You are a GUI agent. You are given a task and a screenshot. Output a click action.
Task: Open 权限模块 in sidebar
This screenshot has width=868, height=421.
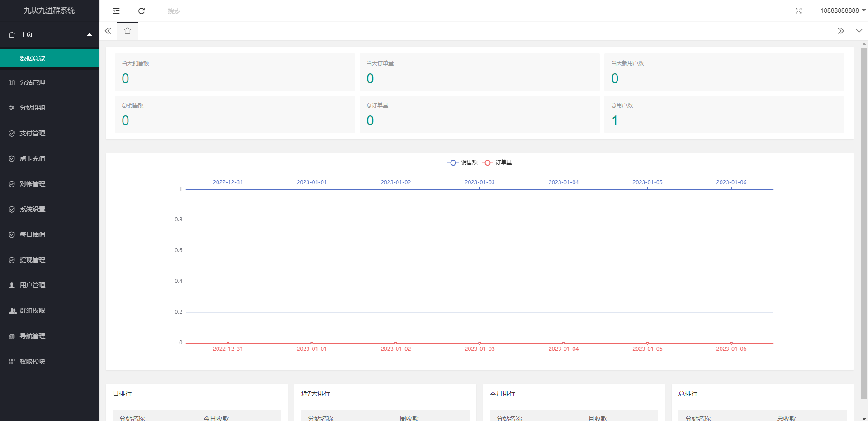tap(49, 361)
